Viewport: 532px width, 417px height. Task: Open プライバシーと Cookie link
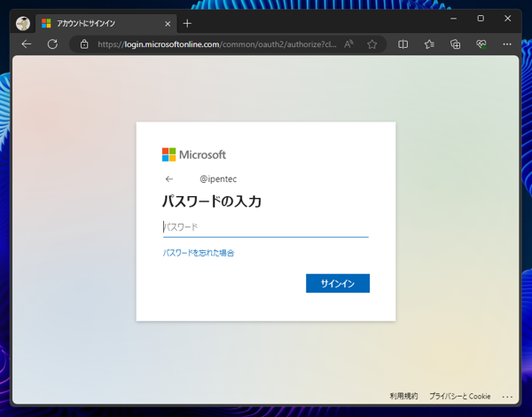pos(459,396)
